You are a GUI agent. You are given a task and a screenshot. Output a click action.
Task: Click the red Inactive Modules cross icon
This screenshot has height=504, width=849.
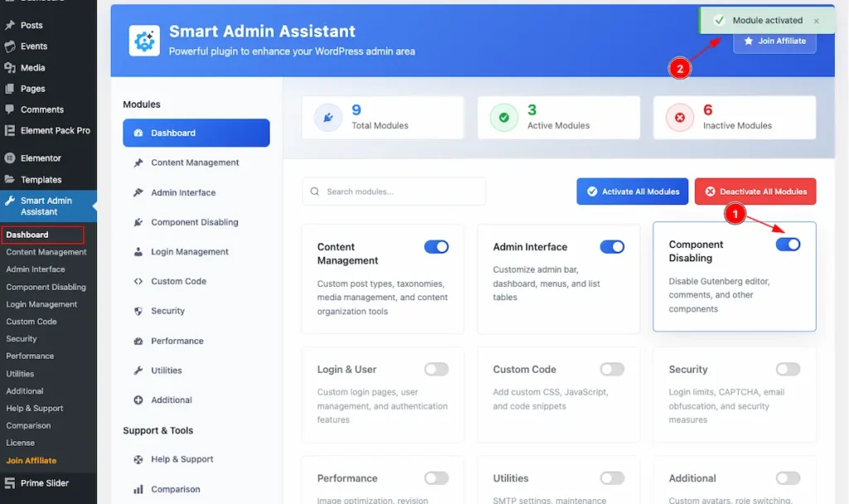click(x=680, y=118)
